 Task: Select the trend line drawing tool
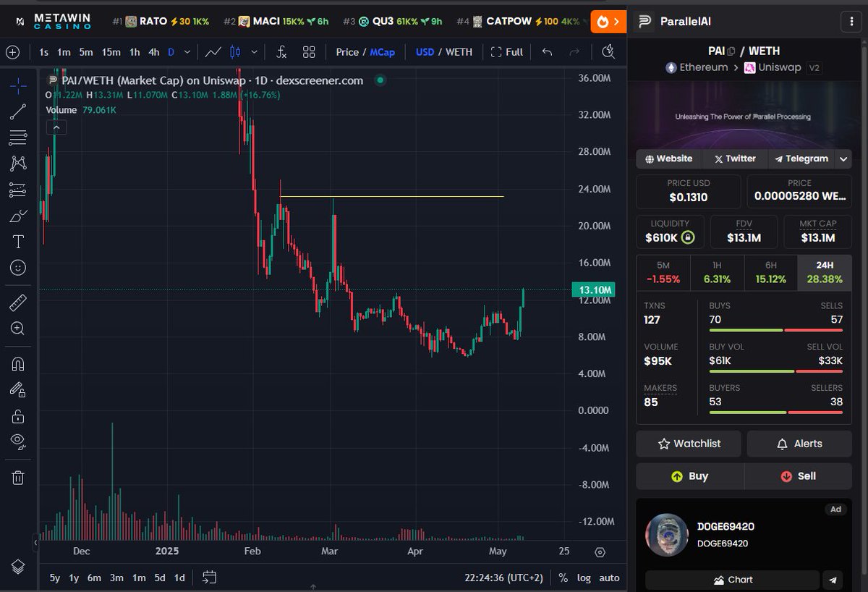[x=18, y=111]
